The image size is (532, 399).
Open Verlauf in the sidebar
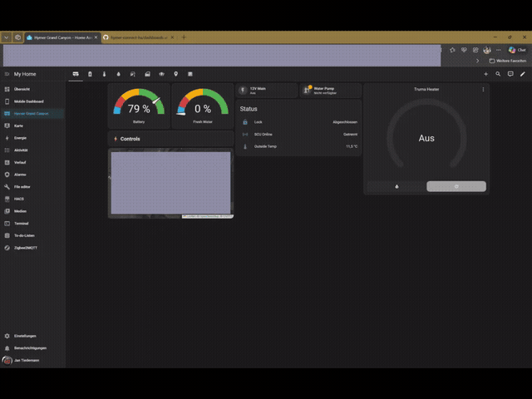point(33,163)
